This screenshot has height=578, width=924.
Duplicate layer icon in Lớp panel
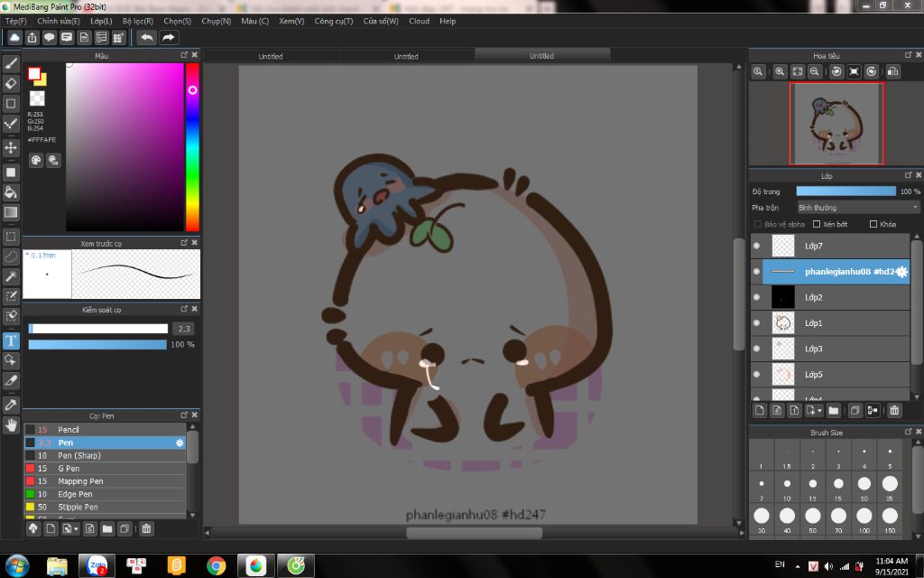pos(855,410)
